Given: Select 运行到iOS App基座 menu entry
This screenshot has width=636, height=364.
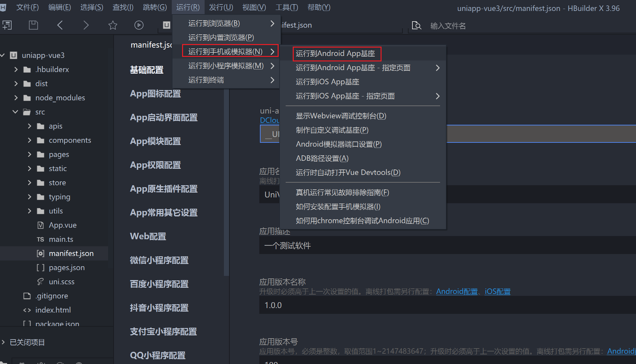Looking at the screenshot, I should click(327, 82).
